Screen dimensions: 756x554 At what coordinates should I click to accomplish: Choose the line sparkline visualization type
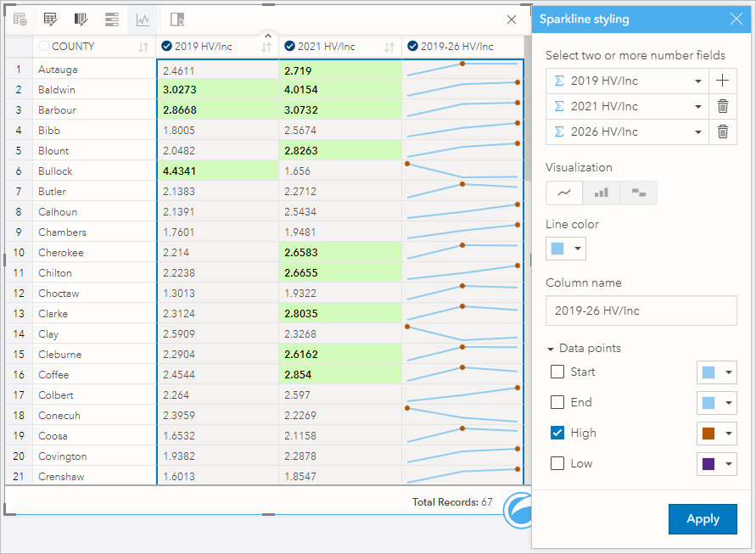564,193
